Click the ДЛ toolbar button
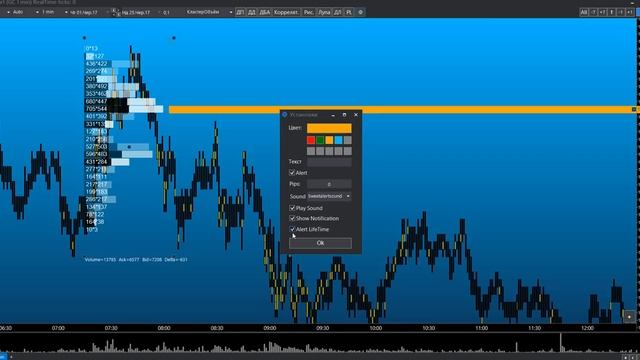Viewport: 640px width, 360px height. click(338, 12)
